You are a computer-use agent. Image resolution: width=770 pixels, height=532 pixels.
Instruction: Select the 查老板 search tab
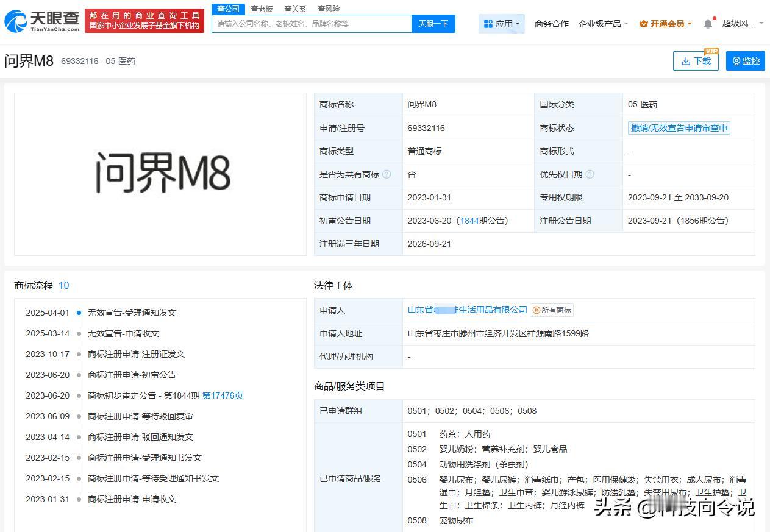262,9
